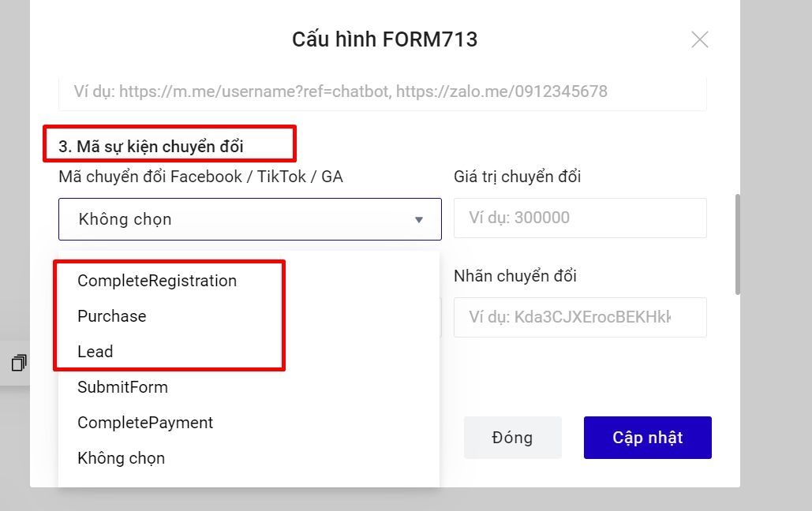Click the partially hidden field beside Nhãn input
812x511 pixels.
pos(440,317)
